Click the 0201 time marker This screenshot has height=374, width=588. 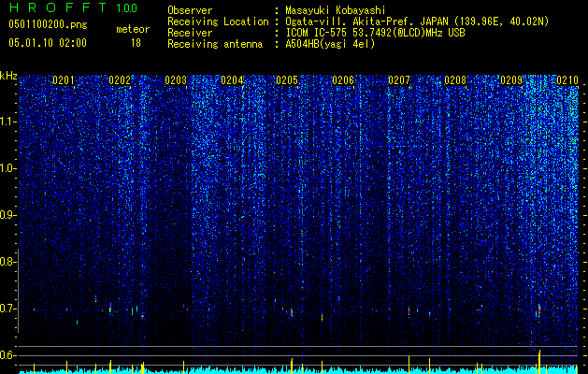[64, 79]
